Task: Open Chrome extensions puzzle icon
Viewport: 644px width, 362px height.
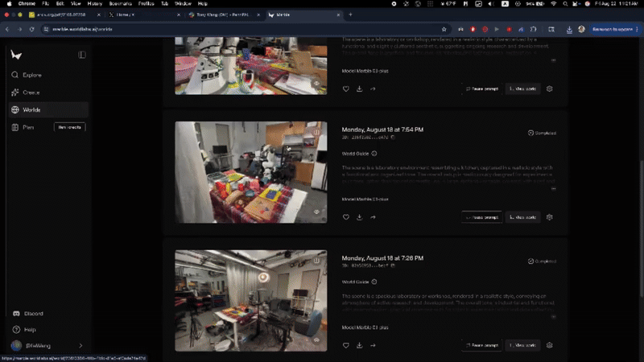Action: (x=533, y=29)
